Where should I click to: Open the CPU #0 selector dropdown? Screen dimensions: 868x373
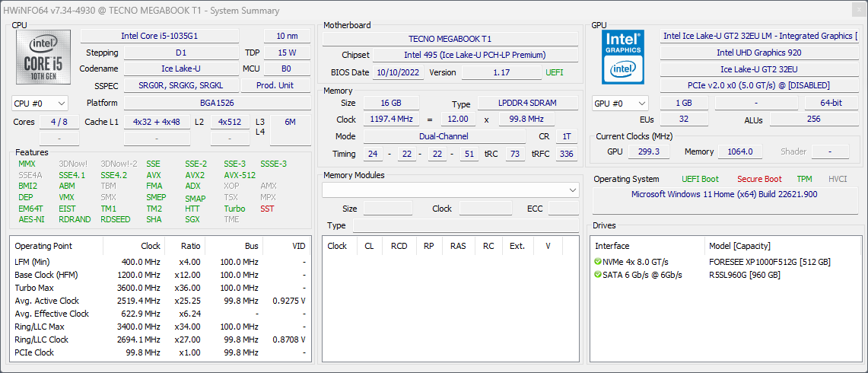[40, 103]
